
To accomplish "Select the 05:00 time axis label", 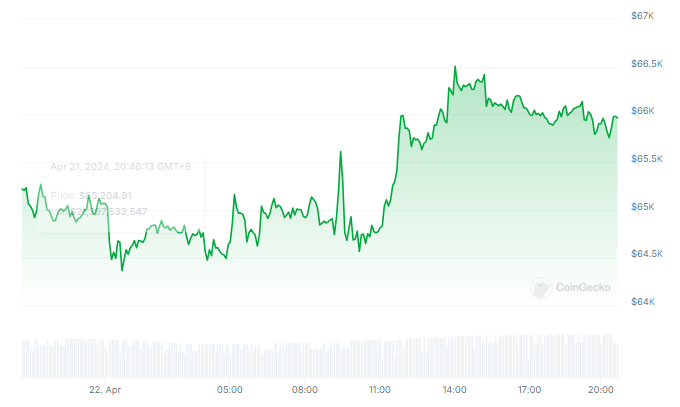I will [x=230, y=389].
